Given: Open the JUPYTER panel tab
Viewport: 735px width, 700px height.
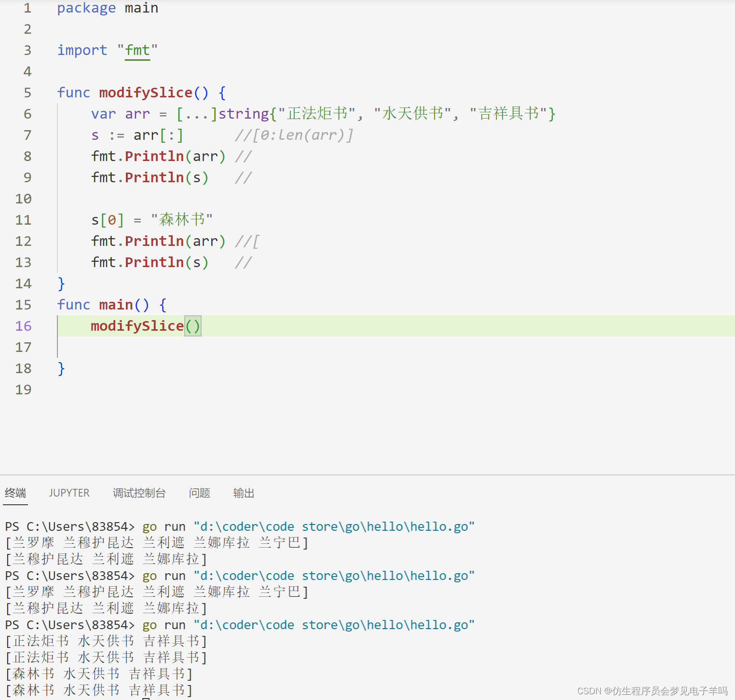Looking at the screenshot, I should coord(69,493).
